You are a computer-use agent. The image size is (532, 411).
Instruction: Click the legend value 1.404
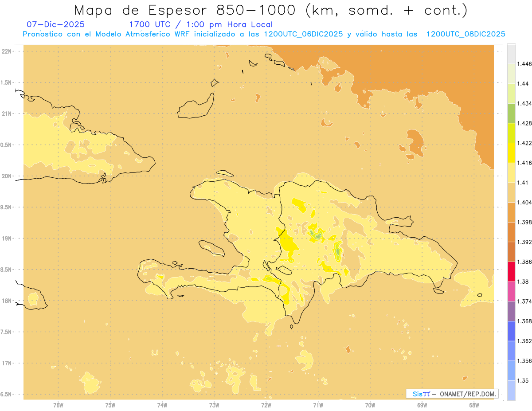[524, 202]
